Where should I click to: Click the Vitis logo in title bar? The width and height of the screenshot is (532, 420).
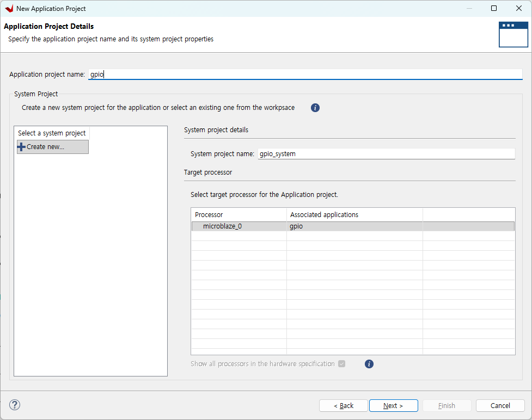coord(9,9)
